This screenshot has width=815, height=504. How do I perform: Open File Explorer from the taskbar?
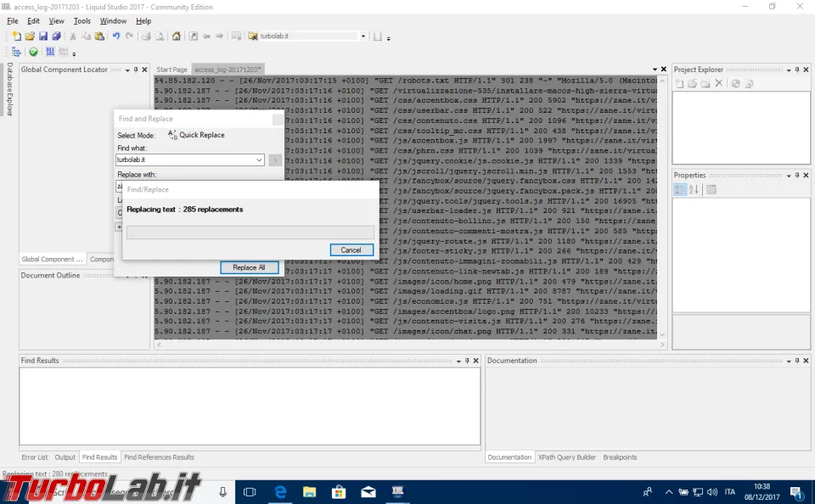click(x=309, y=491)
